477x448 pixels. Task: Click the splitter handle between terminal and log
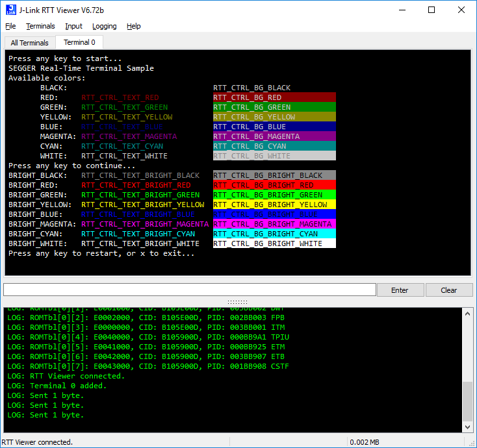point(238,302)
